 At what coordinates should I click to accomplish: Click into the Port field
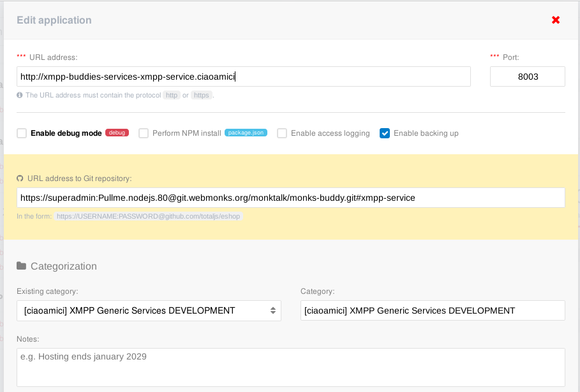(527, 76)
